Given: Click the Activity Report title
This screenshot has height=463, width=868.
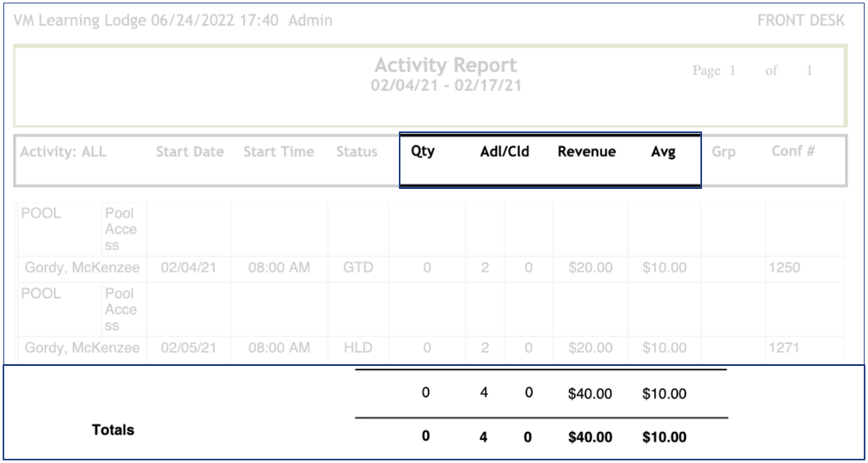Looking at the screenshot, I should point(445,65).
